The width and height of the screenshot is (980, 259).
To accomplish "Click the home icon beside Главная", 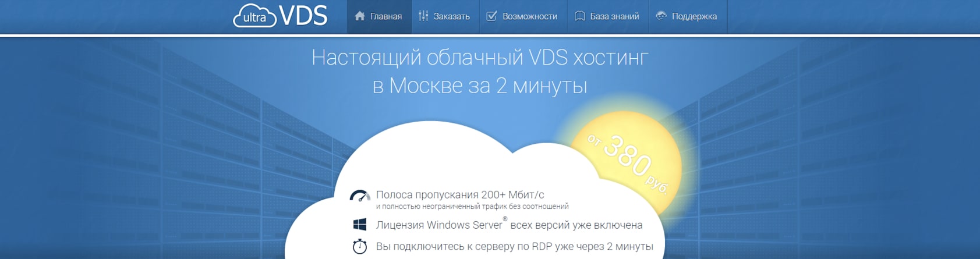I will click(x=360, y=16).
